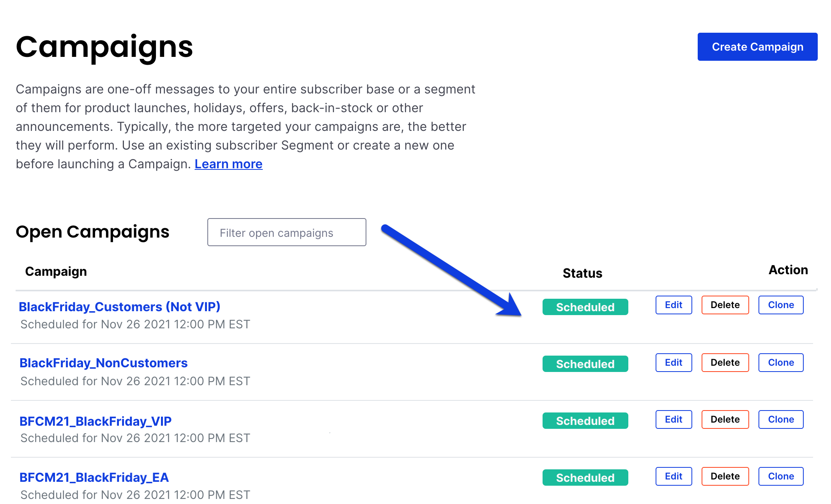Open BFCM21_BlackFriday_VIP campaign
The height and width of the screenshot is (504, 831).
tap(95, 421)
